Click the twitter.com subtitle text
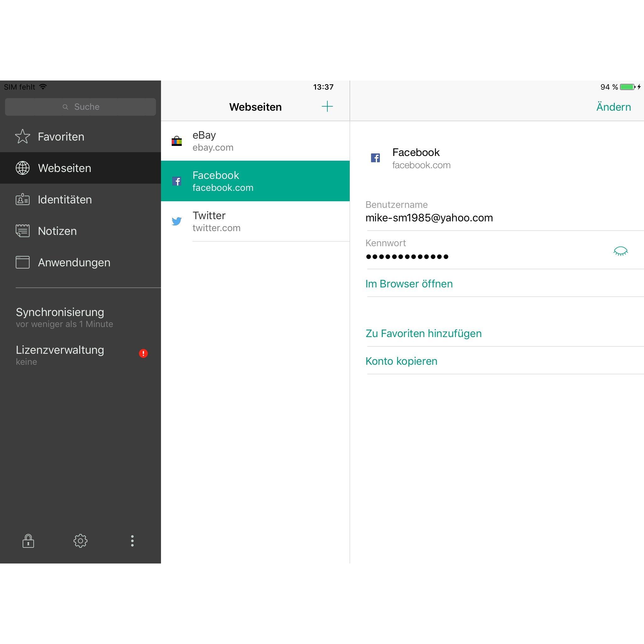The image size is (644, 644). point(217,228)
